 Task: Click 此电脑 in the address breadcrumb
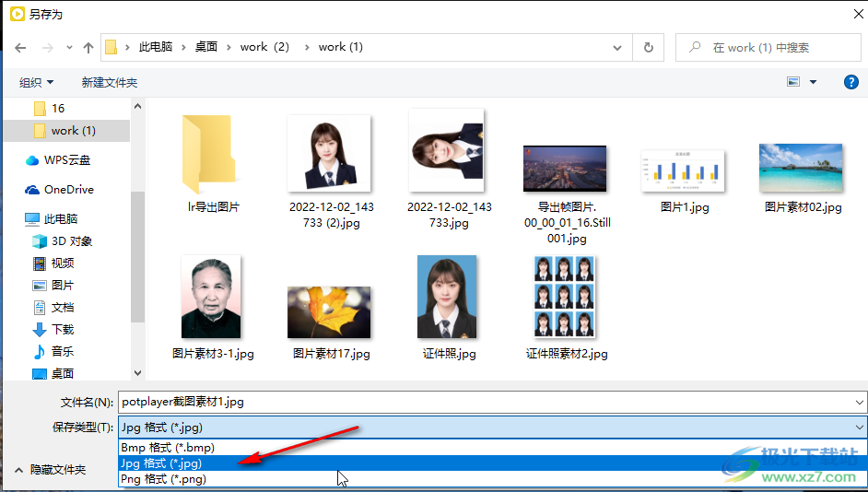coord(156,48)
